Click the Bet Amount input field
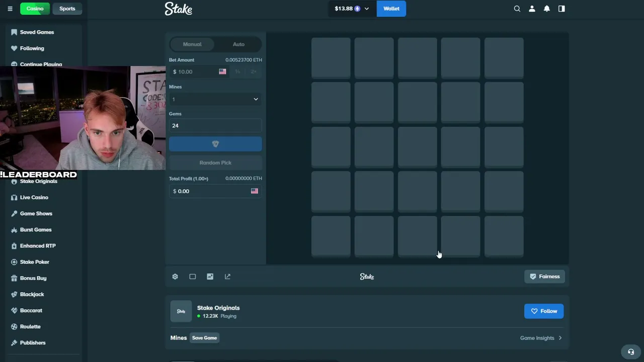This screenshot has height=362, width=644. pos(199,72)
